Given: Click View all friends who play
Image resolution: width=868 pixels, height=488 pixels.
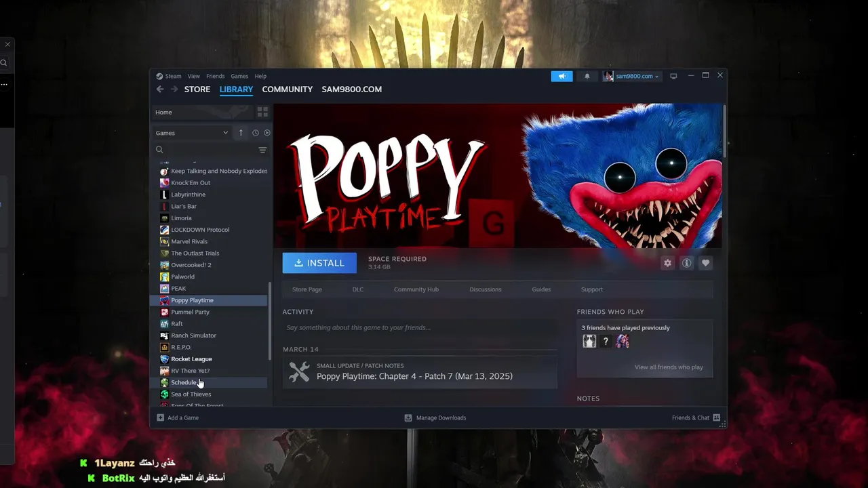Looking at the screenshot, I should tap(669, 367).
